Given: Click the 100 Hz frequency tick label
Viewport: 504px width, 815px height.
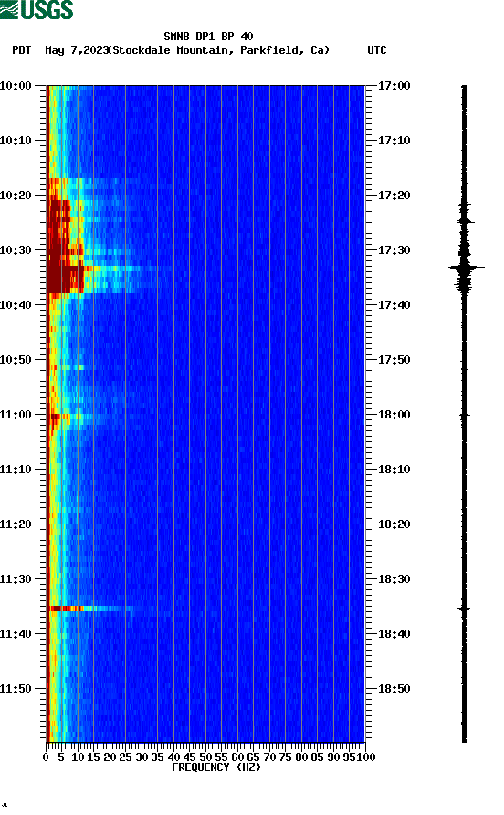Looking at the screenshot, I should pyautogui.click(x=365, y=757).
